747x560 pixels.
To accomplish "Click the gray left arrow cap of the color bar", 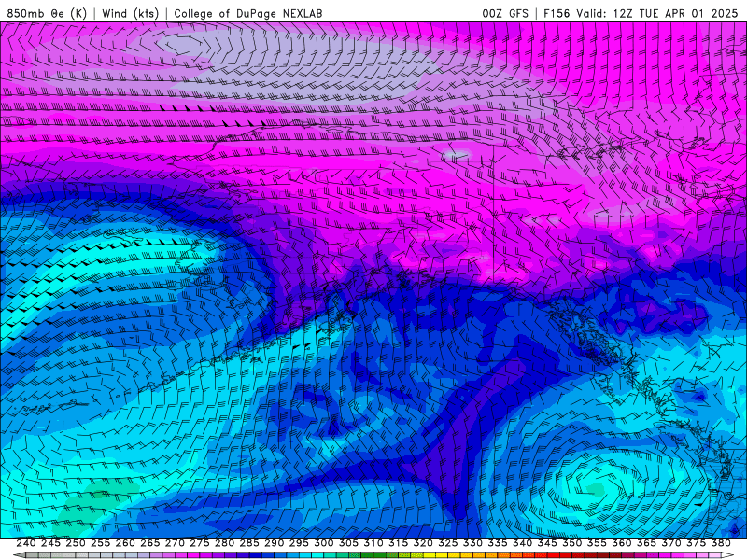I will (19, 555).
